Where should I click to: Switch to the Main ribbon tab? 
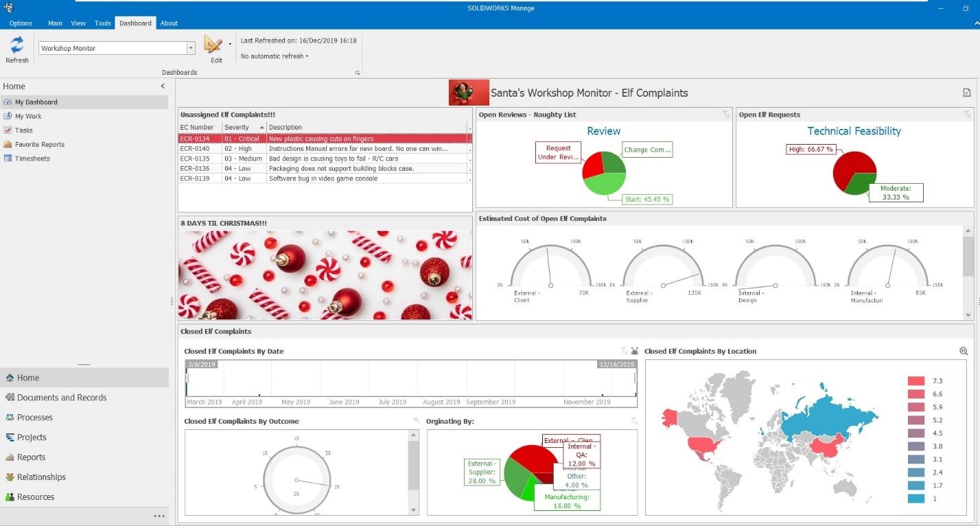[x=55, y=23]
